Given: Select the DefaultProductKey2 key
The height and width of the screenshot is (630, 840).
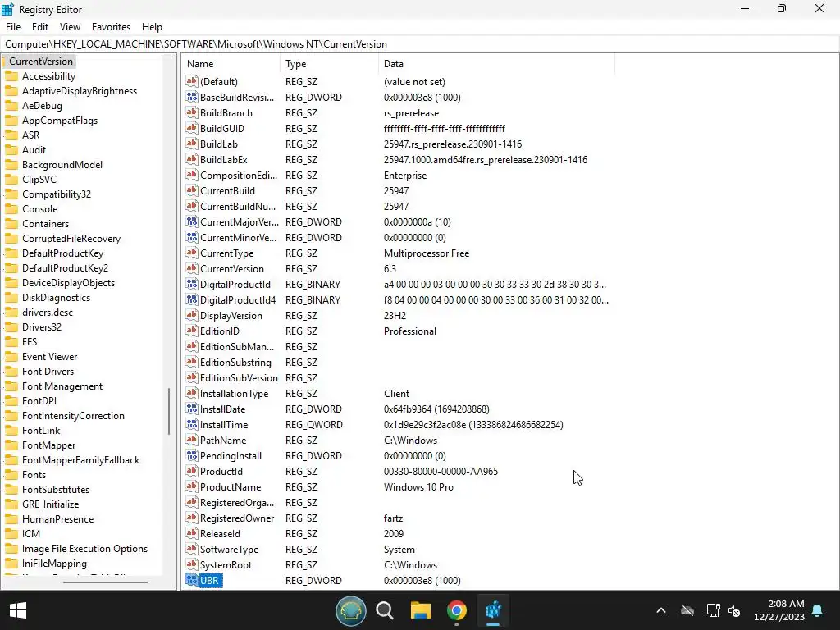Looking at the screenshot, I should pyautogui.click(x=65, y=268).
